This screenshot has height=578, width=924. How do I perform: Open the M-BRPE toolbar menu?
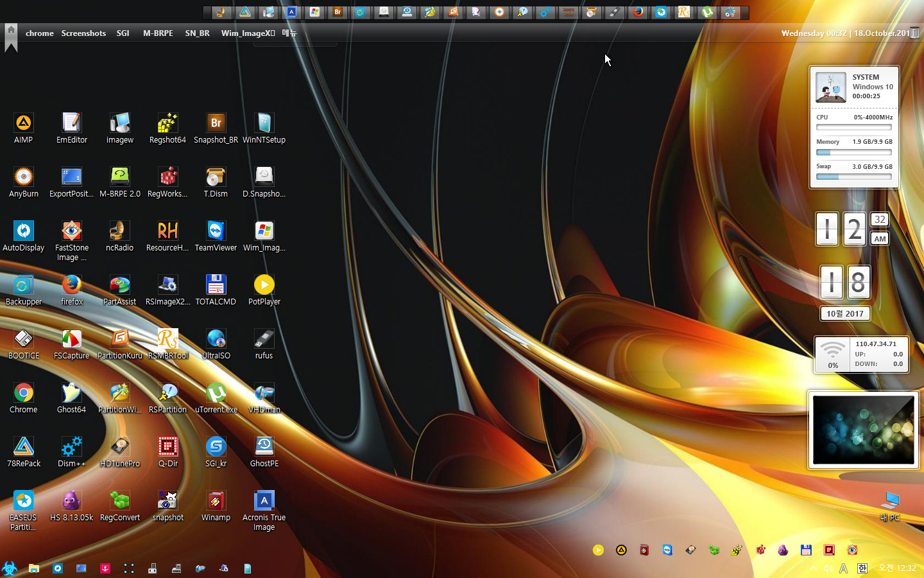158,33
